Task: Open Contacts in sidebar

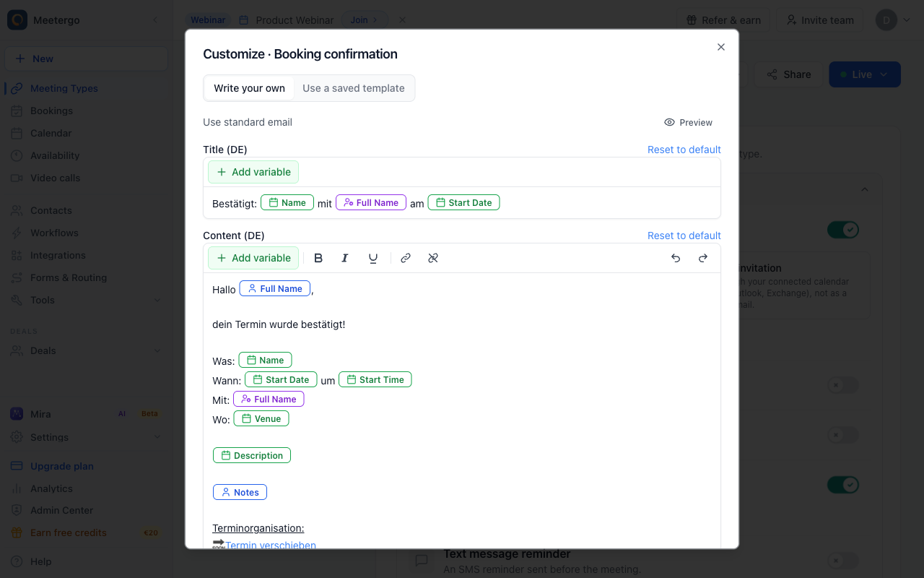Action: [87, 210]
